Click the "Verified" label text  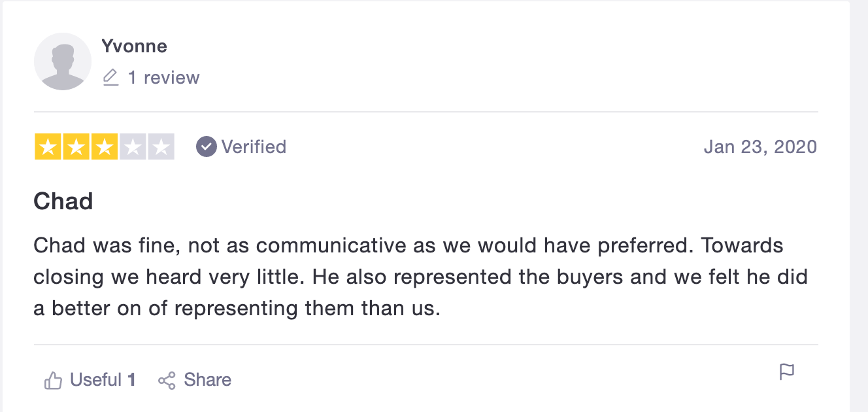(254, 146)
